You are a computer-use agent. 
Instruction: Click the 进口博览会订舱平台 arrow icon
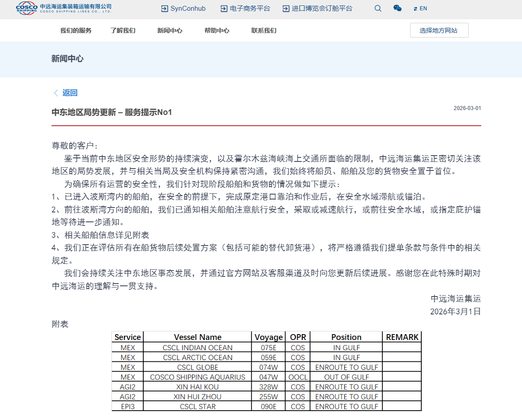(286, 8)
